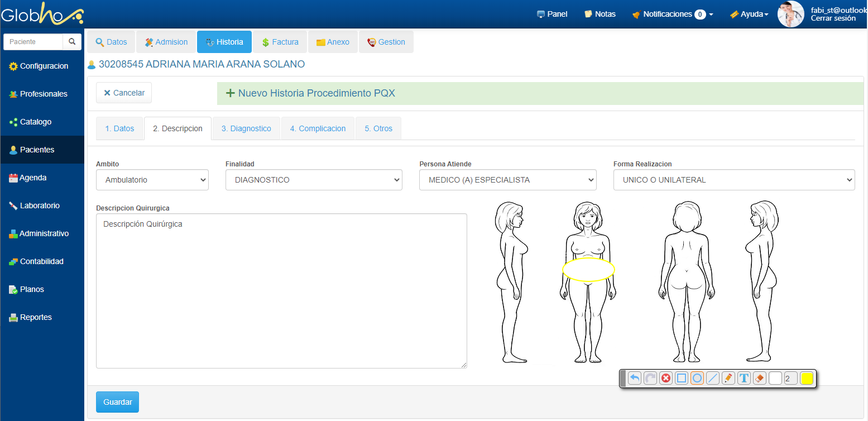Image resolution: width=868 pixels, height=421 pixels.
Task: Click the Cancelar button
Action: coord(124,93)
